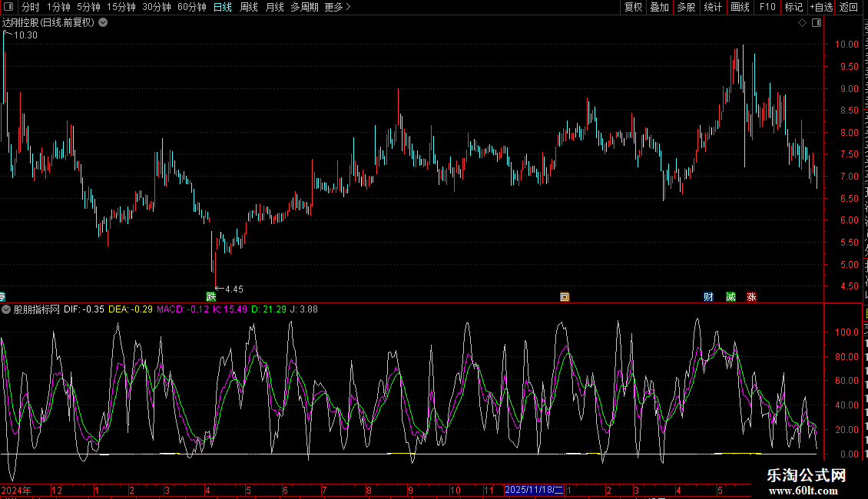Click the green 减 event marker
868x499 pixels.
click(x=731, y=297)
